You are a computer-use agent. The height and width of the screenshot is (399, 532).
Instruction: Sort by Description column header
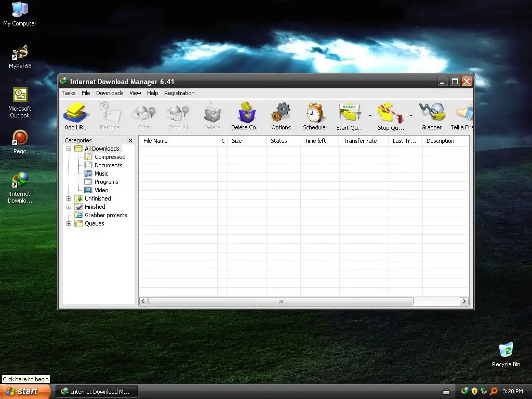(x=445, y=141)
